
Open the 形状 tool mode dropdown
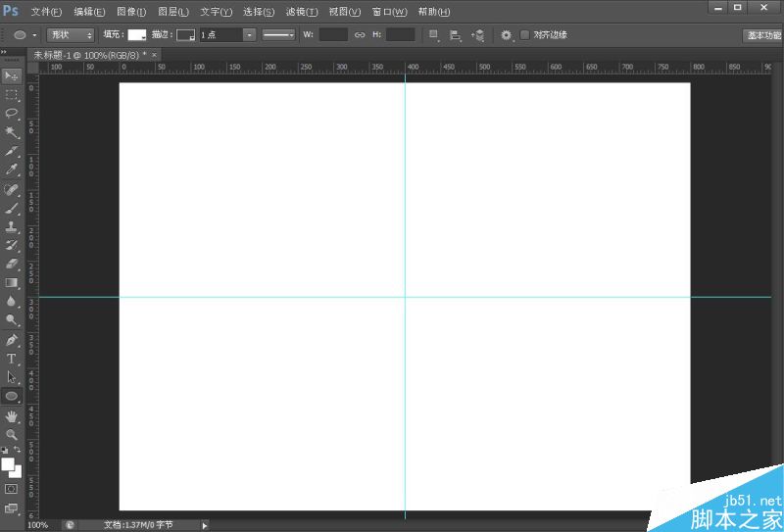[x=71, y=34]
